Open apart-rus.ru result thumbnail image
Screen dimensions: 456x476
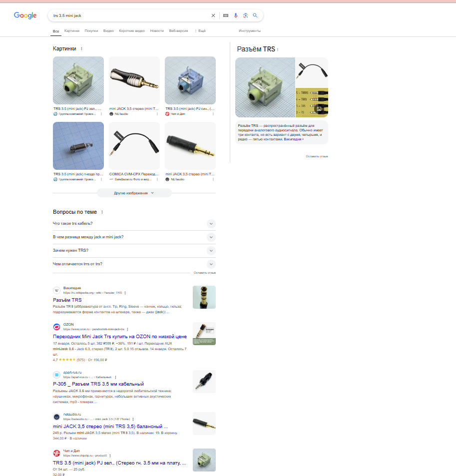click(204, 382)
